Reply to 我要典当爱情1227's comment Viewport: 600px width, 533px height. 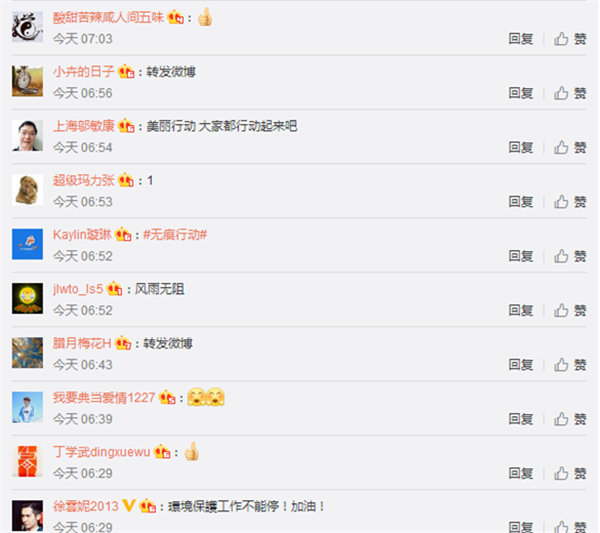[x=520, y=419]
